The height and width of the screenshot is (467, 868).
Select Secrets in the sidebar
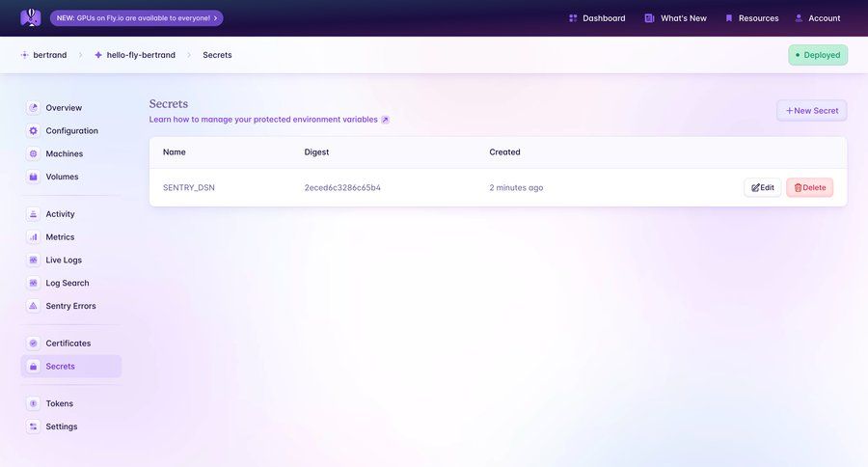[70, 367]
